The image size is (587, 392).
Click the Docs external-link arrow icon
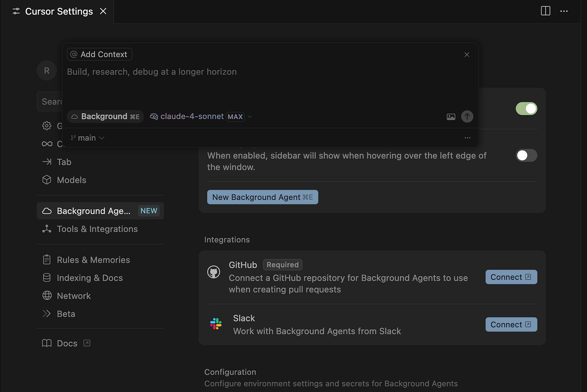point(87,343)
